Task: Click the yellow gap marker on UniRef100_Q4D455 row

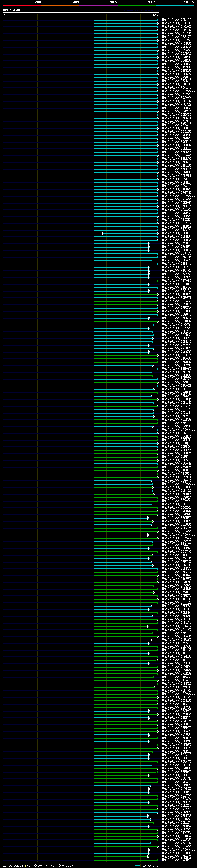Action: tap(155, 289)
